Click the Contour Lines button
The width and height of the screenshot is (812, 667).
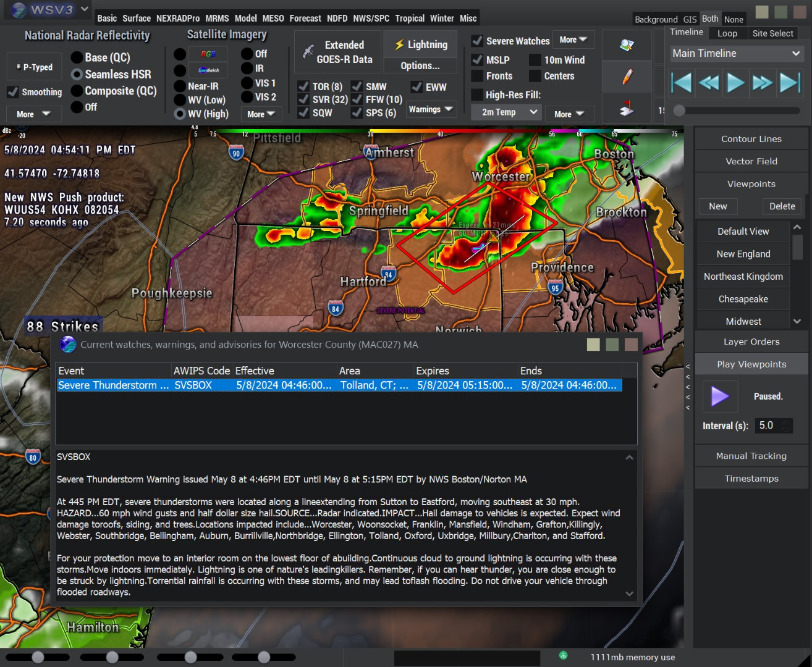(751, 139)
